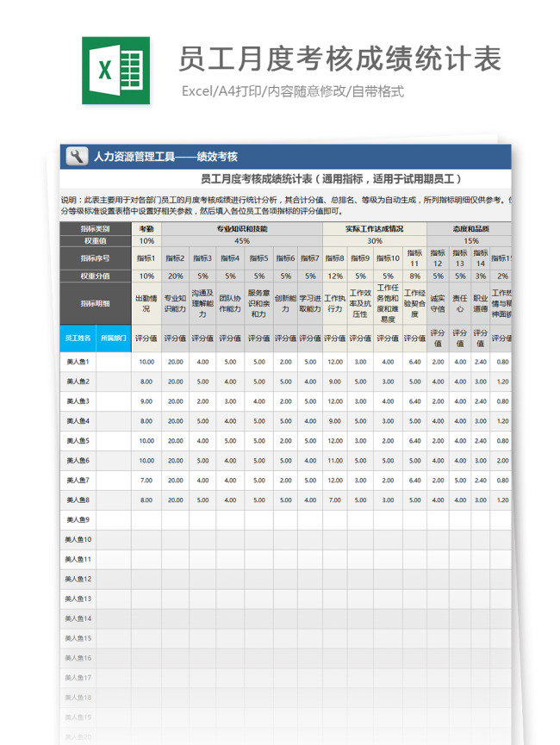This screenshot has height=745, width=560.
Task: Click the 指标8 column header
Action: 334,258
